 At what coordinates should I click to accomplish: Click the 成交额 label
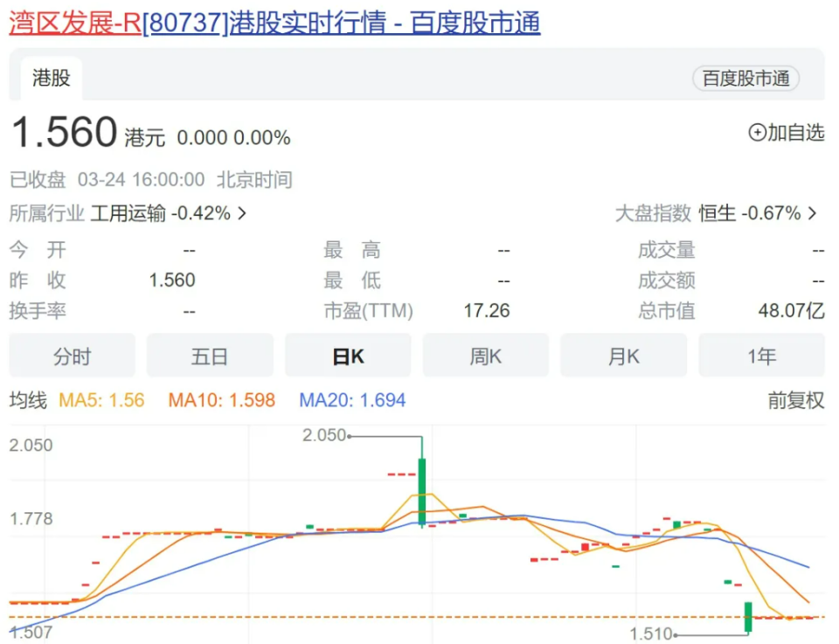coord(667,280)
